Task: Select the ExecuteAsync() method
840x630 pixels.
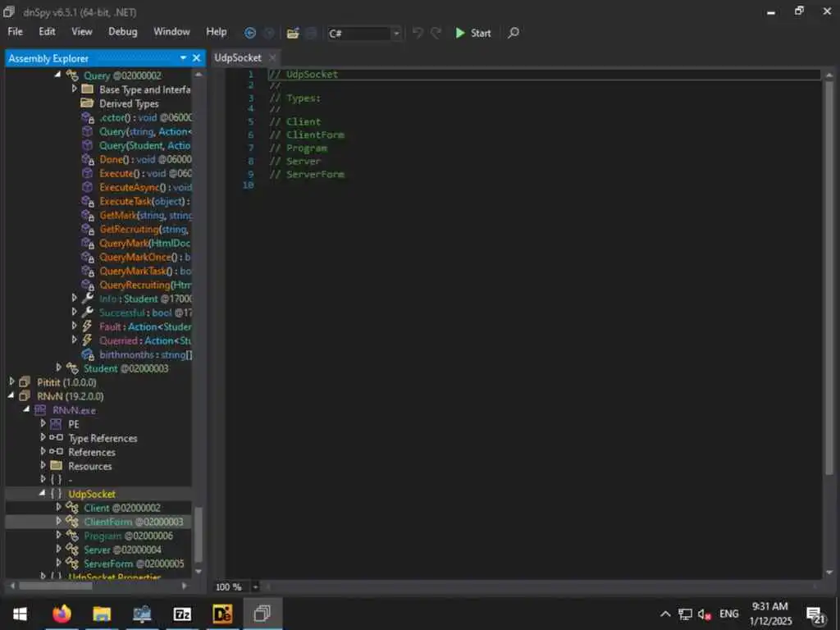Action: coord(145,187)
